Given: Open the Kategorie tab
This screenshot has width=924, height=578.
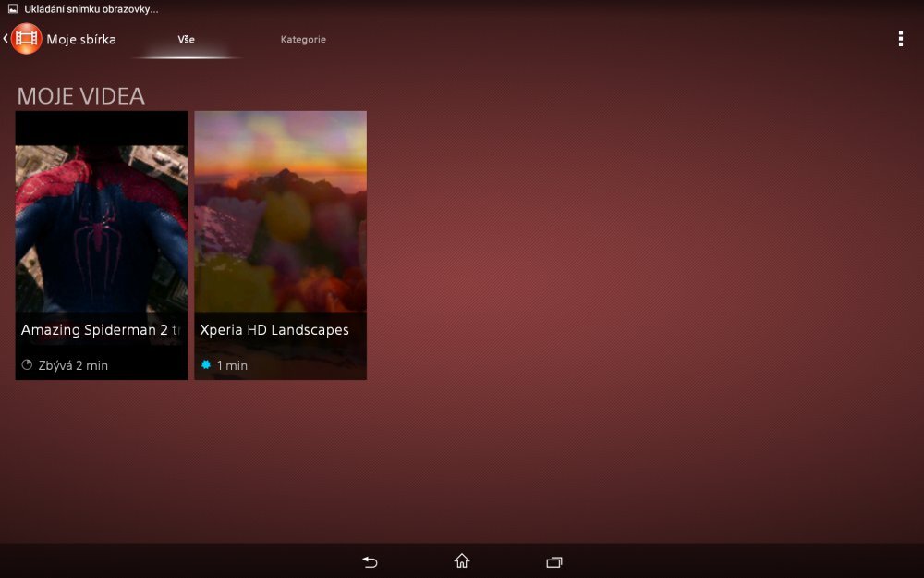Looking at the screenshot, I should [303, 40].
